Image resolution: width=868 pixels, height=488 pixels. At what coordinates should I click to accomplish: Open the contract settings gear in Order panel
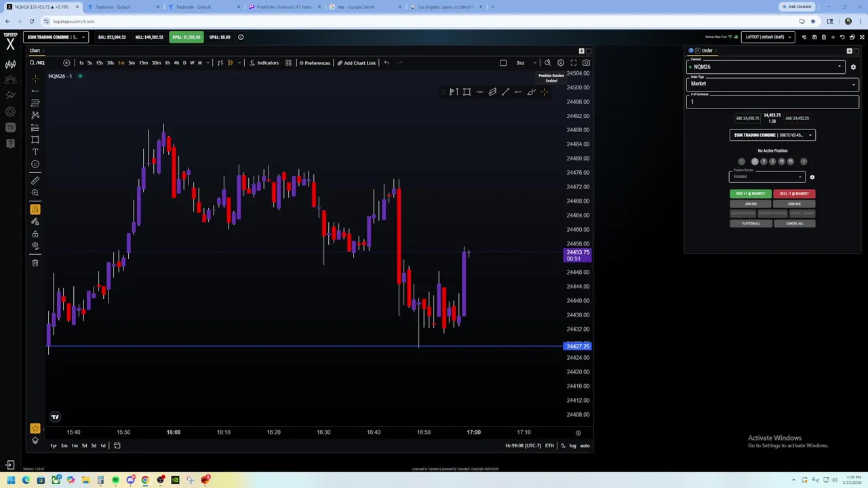(853, 67)
